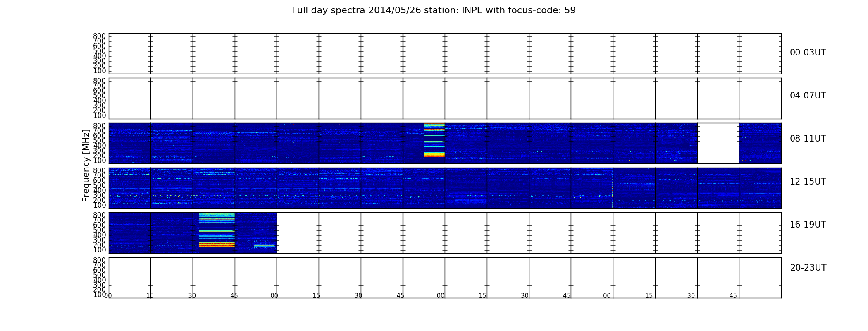This screenshot has width=868, height=331.
Task: Click the white data gap in 08-11UT panel
Action: pos(718,143)
